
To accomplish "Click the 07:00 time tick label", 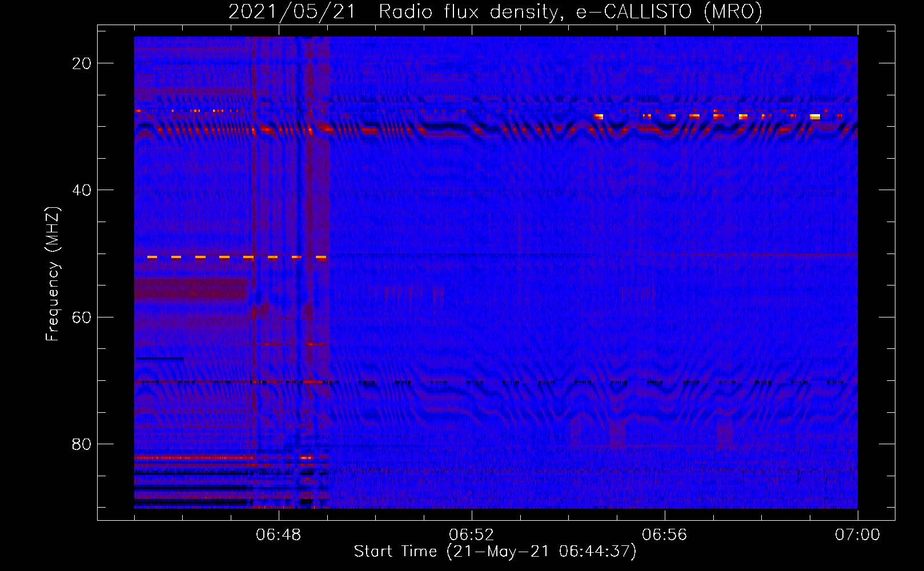I will pyautogui.click(x=857, y=534).
